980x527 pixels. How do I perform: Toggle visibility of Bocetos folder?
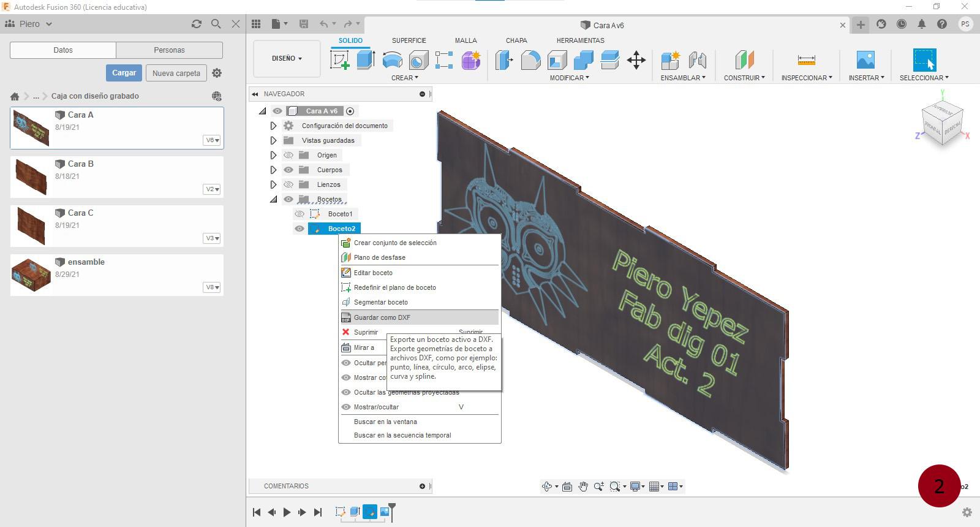[x=288, y=199]
